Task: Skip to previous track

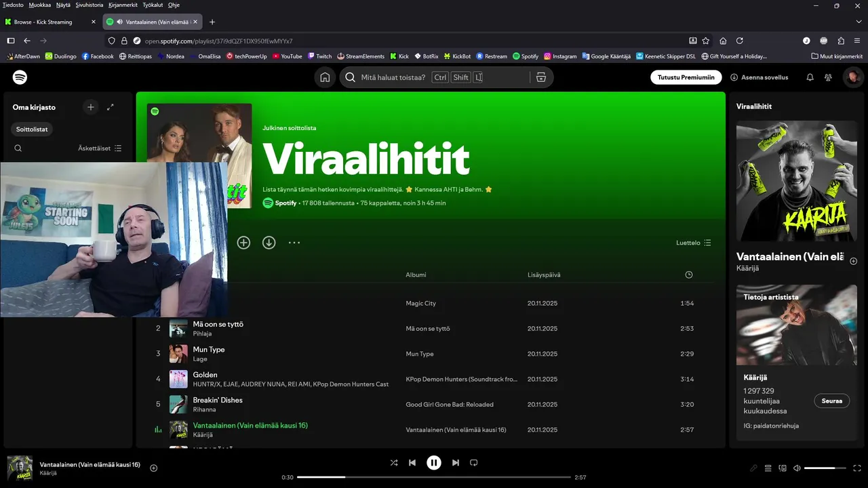Action: pos(412,463)
